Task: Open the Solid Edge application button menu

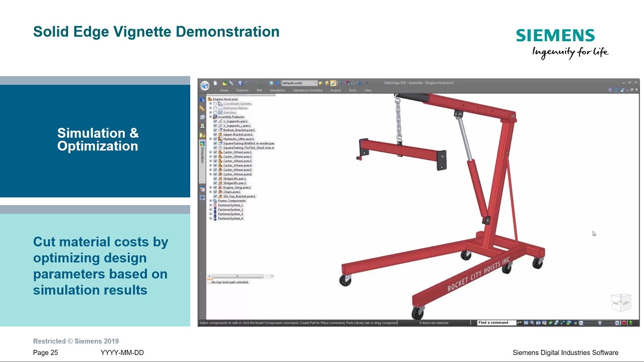Action: (205, 85)
